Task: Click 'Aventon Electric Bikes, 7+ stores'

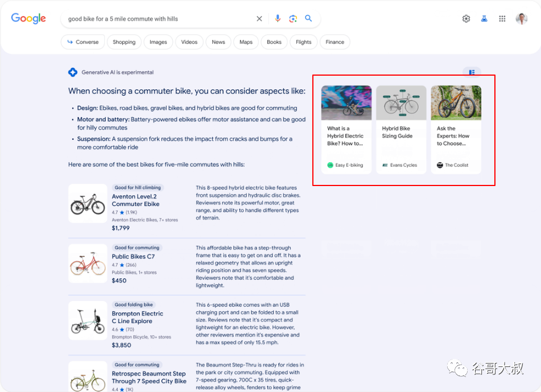Action: tap(145, 220)
